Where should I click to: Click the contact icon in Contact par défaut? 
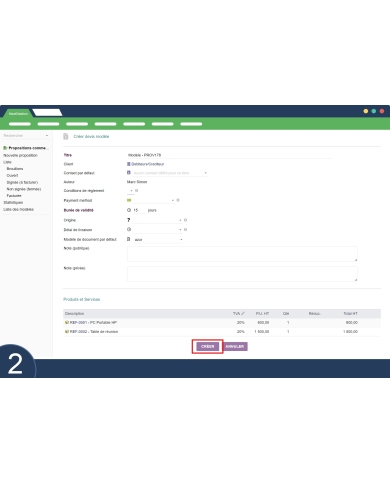point(129,173)
